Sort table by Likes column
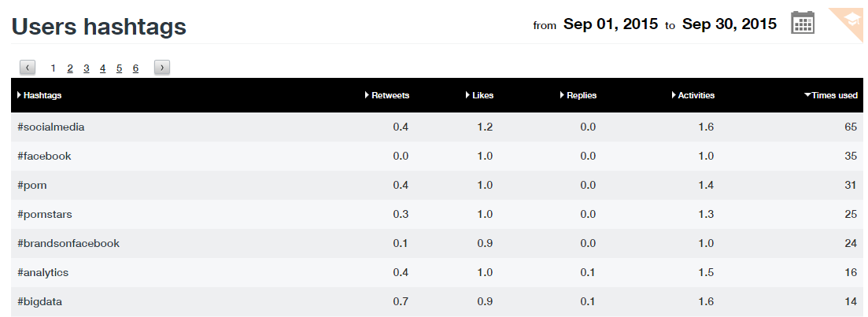The height and width of the screenshot is (317, 868). tap(482, 95)
